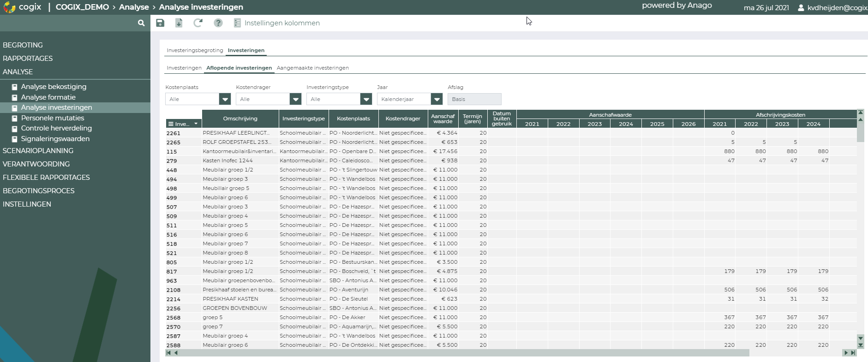Viewport: 868px width, 362px height.
Task: Expand the BEGROTINGSPROCES section
Action: (x=38, y=191)
